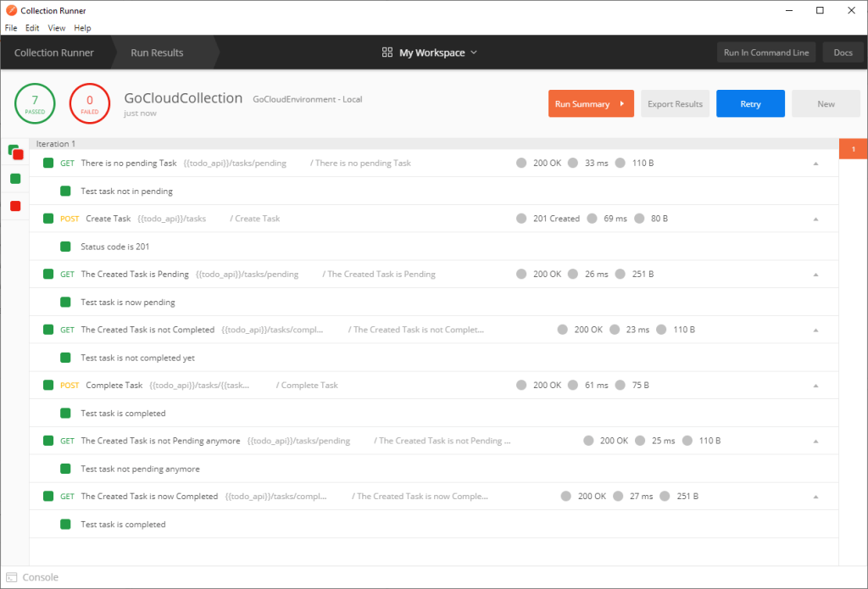Retry the collection run

pyautogui.click(x=750, y=103)
